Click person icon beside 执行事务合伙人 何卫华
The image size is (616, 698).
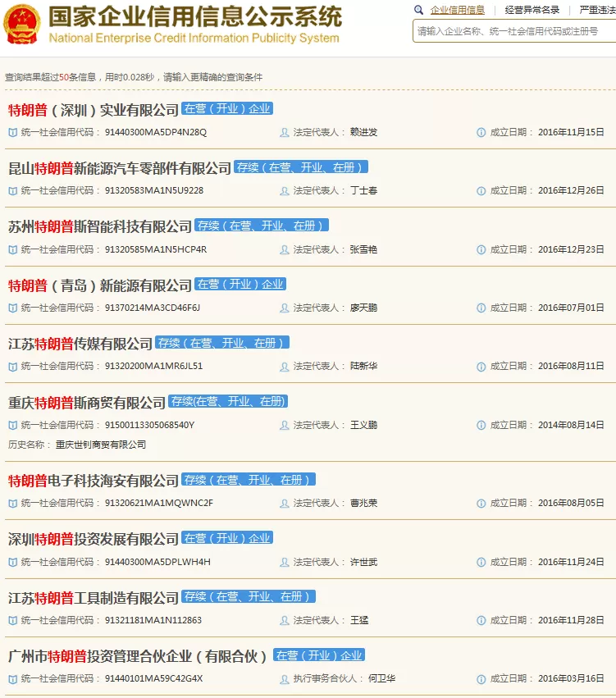[x=284, y=679]
